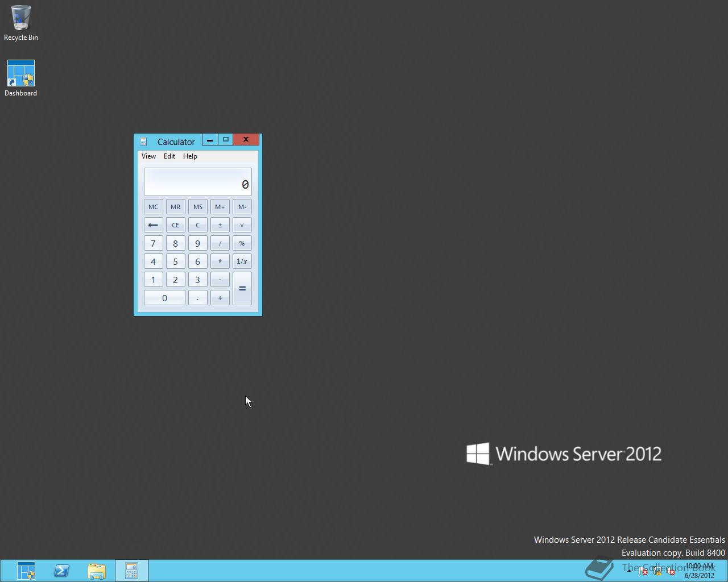The image size is (728, 582).
Task: Click the multiply (*) button
Action: [220, 261]
